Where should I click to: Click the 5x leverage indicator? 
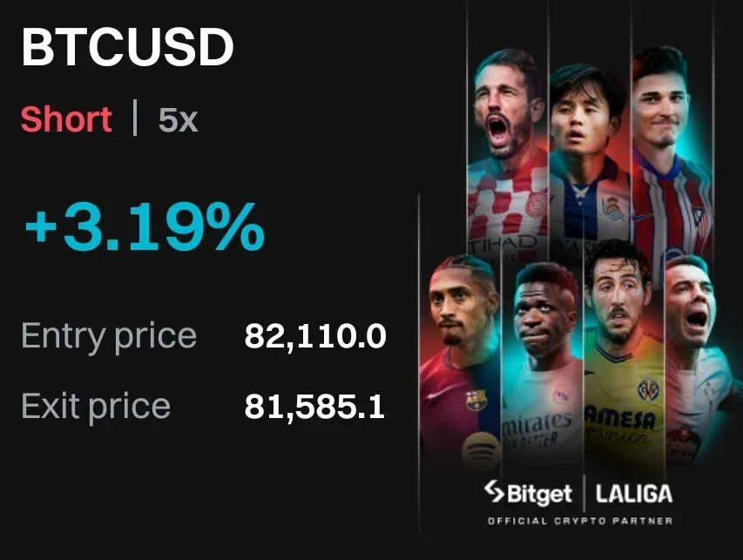click(178, 120)
